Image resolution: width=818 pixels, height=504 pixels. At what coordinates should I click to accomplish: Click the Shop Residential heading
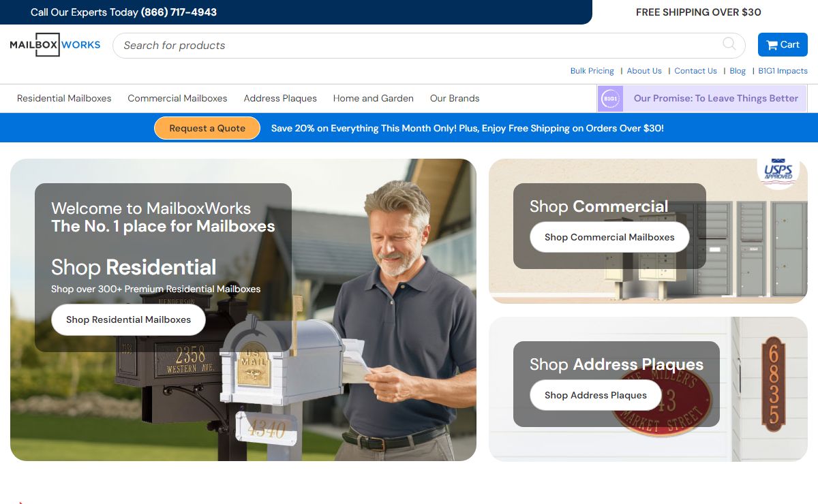pyautogui.click(x=134, y=267)
